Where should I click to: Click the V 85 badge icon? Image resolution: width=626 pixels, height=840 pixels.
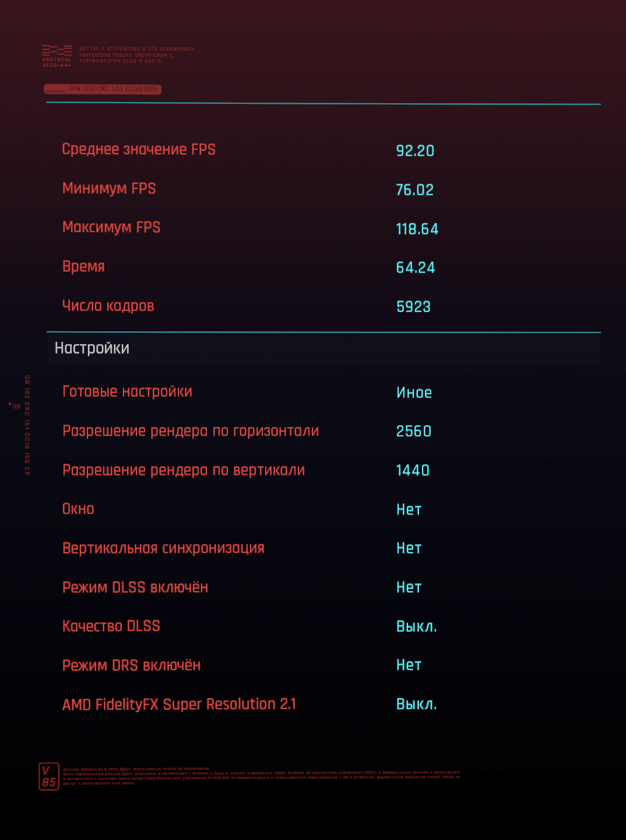[x=49, y=776]
